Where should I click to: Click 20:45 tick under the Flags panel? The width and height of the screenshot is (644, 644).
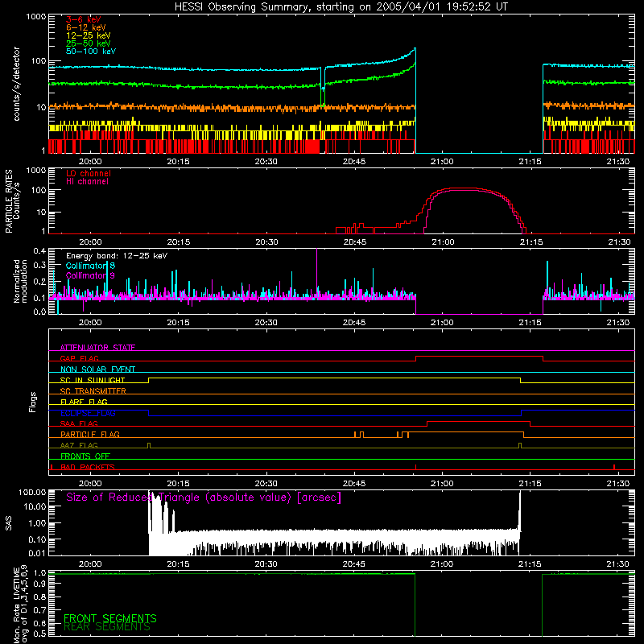point(354,484)
